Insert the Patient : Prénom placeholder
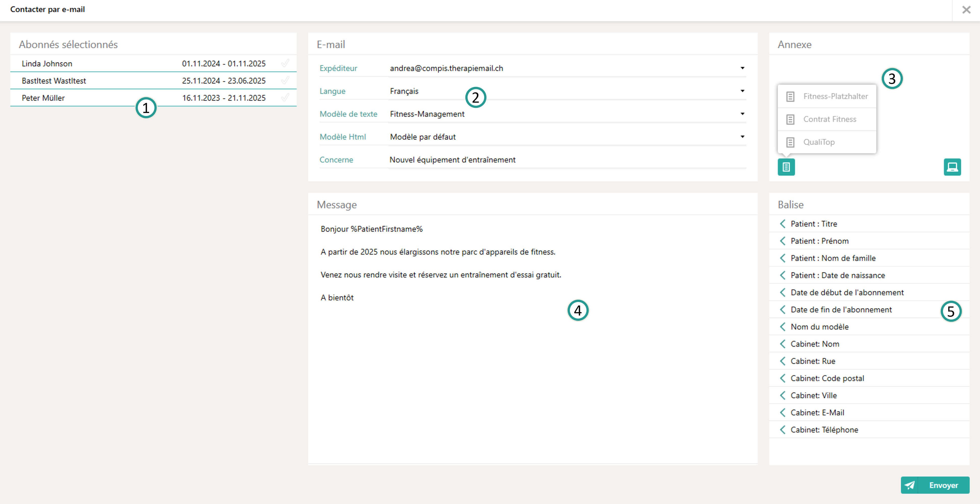Viewport: 980px width, 504px height. [x=820, y=241]
